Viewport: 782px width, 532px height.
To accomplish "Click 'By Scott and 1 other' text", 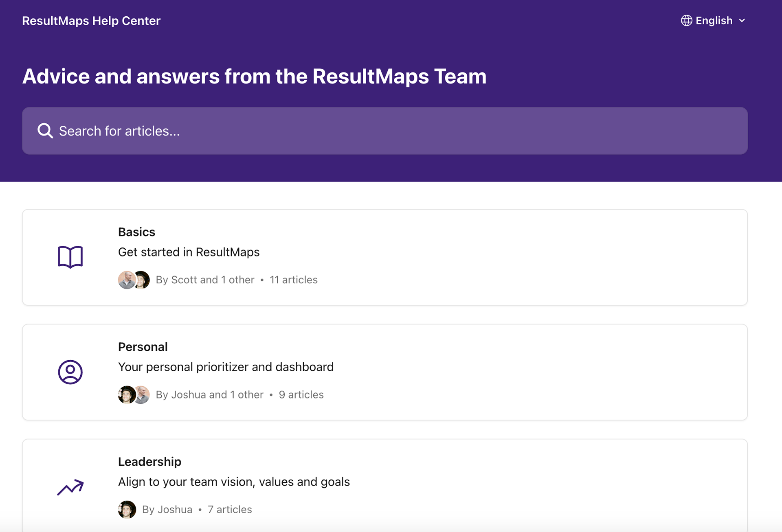I will [x=205, y=280].
